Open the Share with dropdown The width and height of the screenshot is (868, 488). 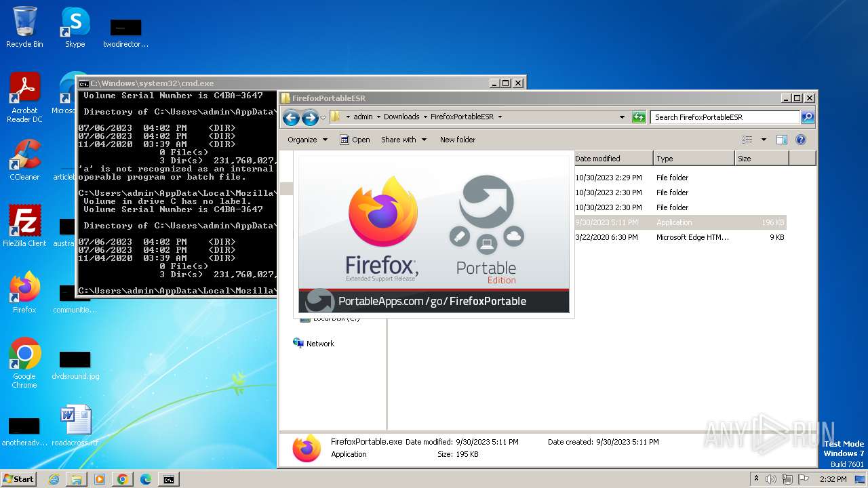(x=404, y=140)
